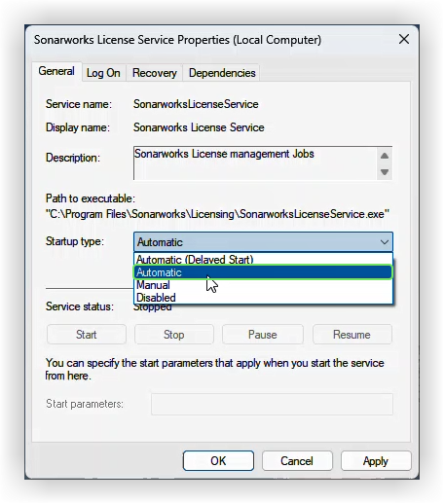Screen dimensions: 444x504
Task: Click the SonarworksLicenseService service name value
Action: (196, 104)
